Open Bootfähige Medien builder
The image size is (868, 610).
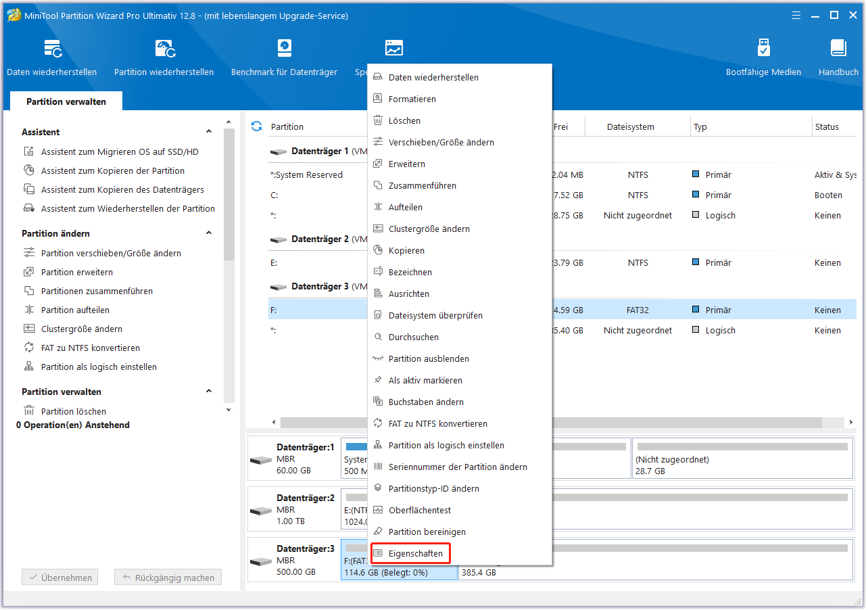[x=763, y=57]
